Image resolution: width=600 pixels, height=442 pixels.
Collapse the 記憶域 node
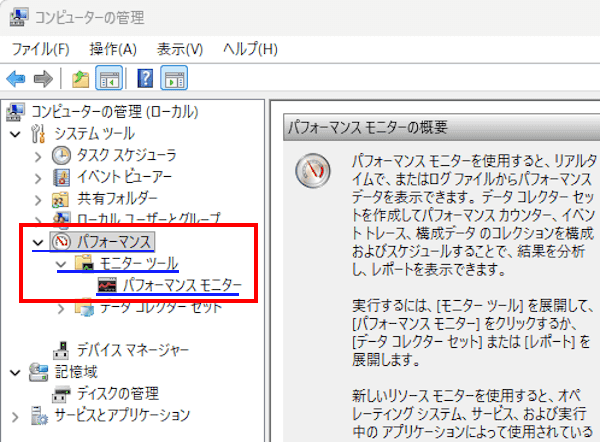[x=14, y=371]
